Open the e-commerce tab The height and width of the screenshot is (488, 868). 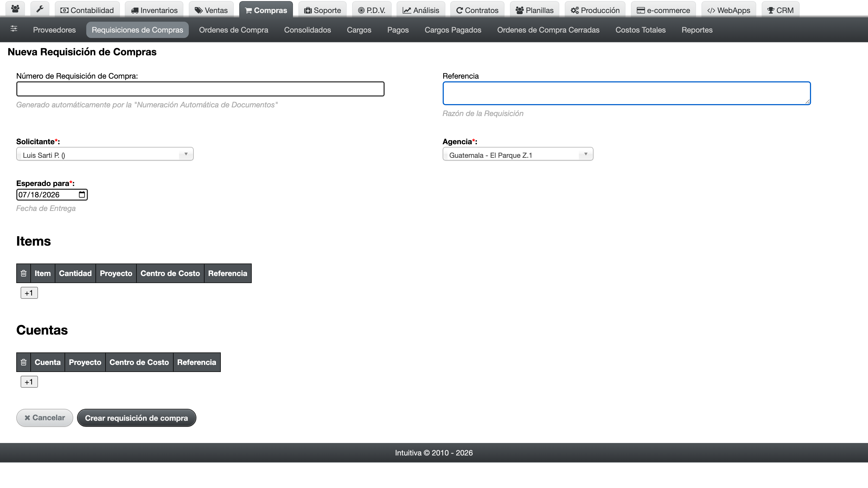(663, 10)
